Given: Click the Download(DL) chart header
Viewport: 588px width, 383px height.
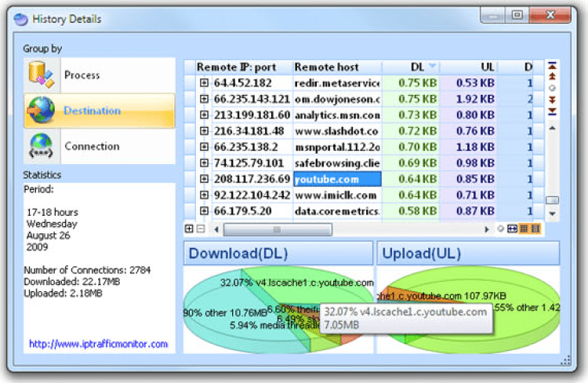Looking at the screenshot, I should click(278, 253).
